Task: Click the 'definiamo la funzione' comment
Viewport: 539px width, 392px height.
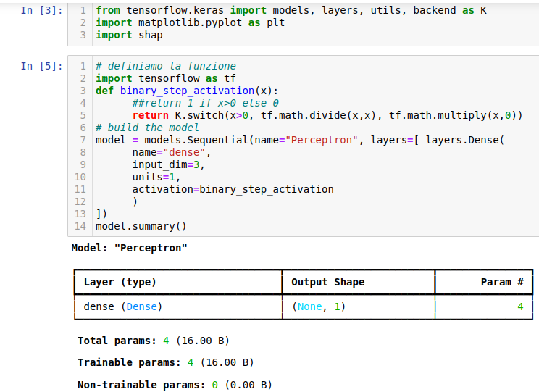Action: click(166, 66)
